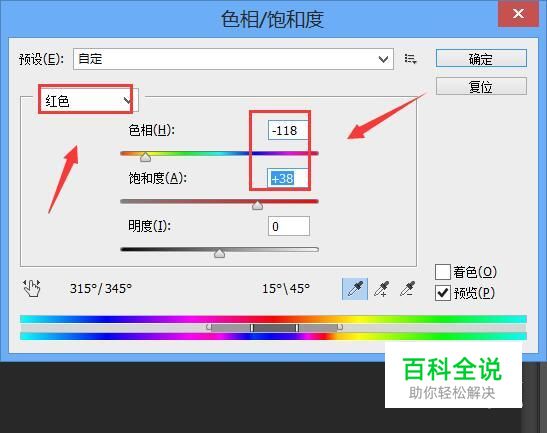Click the 预设(E): label
This screenshot has height=433, width=547.
click(41, 59)
